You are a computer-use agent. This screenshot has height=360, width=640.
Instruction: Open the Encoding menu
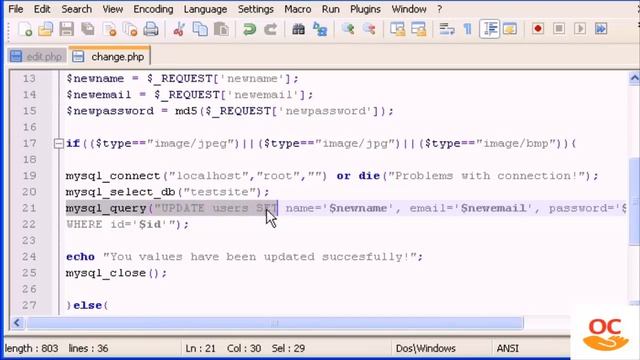point(153,9)
